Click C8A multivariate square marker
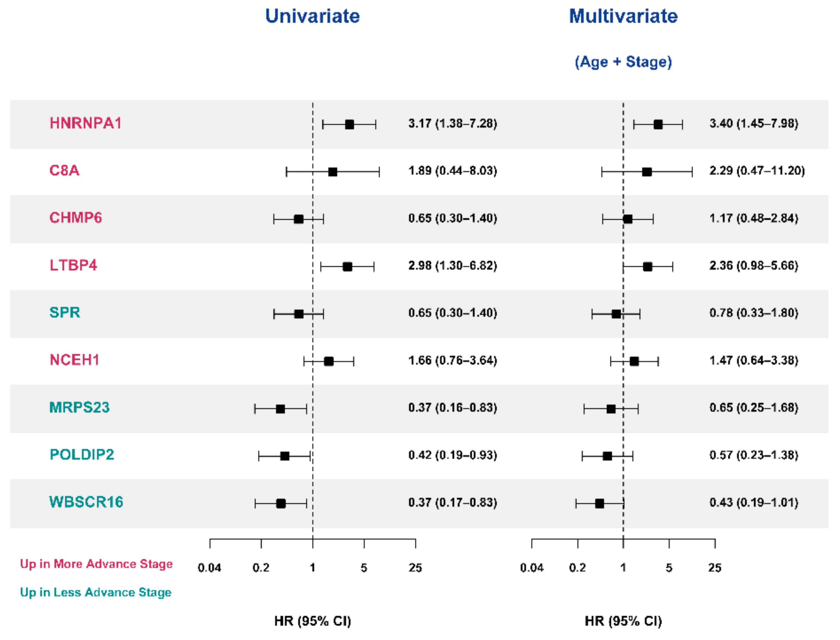 (647, 172)
